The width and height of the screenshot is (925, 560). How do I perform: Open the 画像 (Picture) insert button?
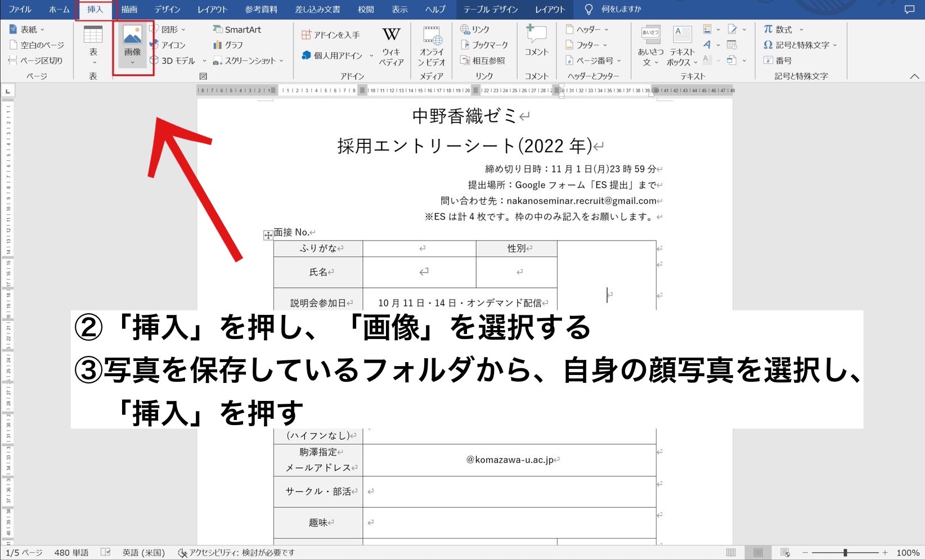(x=133, y=47)
